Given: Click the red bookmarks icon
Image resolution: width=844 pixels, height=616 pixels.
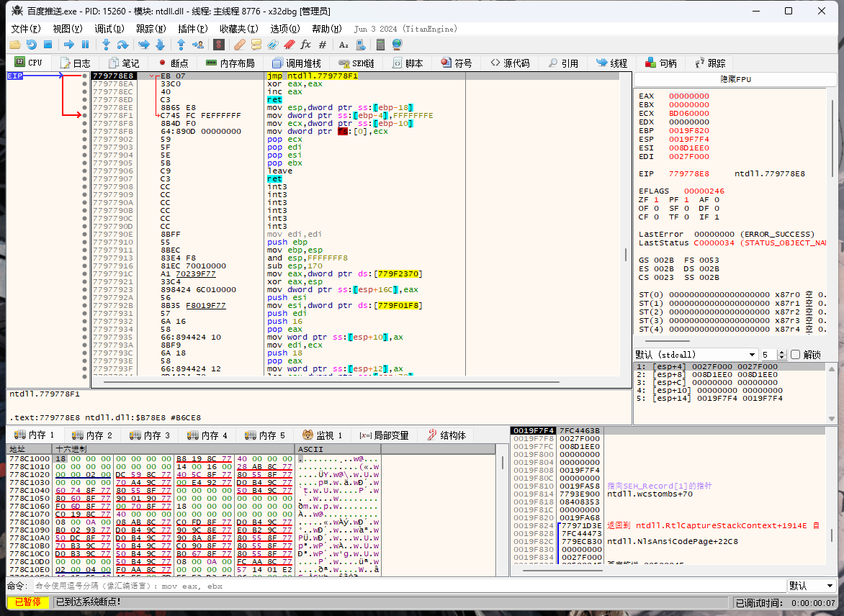Looking at the screenshot, I should pos(289,45).
